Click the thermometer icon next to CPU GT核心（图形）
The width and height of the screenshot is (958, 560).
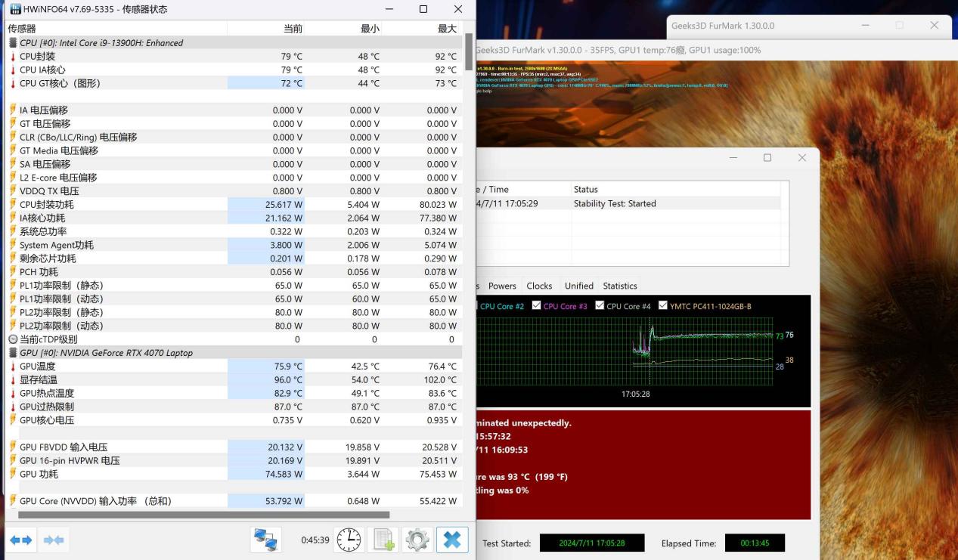(x=13, y=84)
